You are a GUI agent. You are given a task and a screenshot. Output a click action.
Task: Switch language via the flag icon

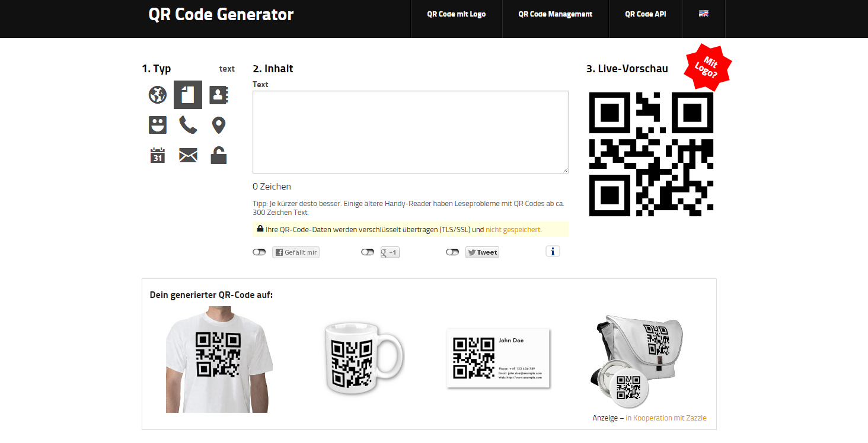tap(704, 14)
